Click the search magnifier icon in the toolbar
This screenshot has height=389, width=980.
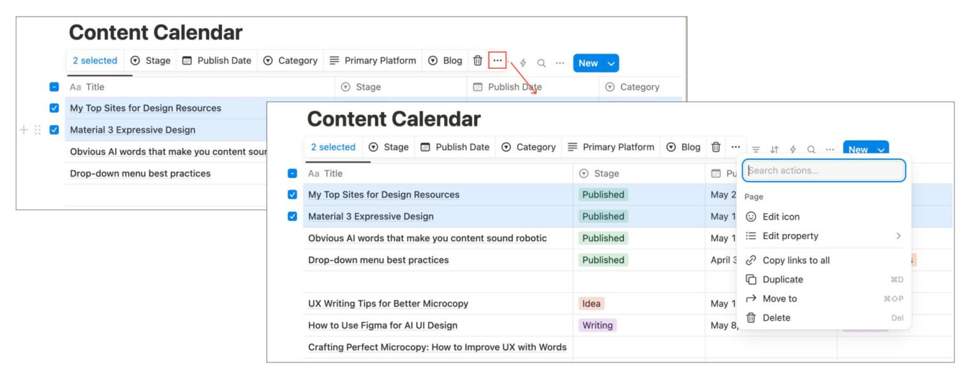tap(810, 148)
